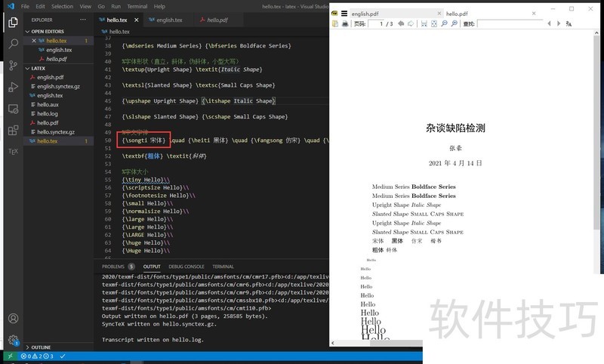Open the TeX sidebar panel
This screenshot has height=364, width=604.
coord(13,151)
